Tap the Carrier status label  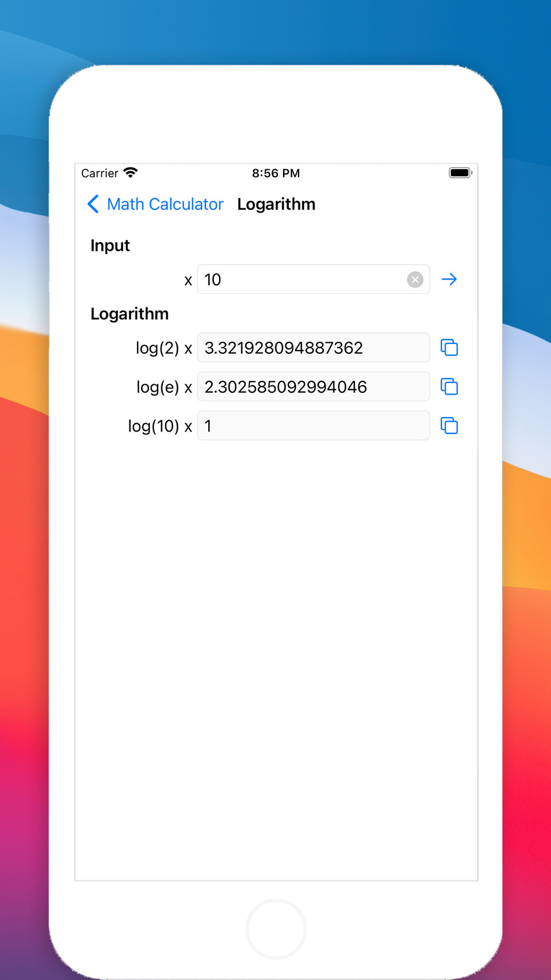100,173
